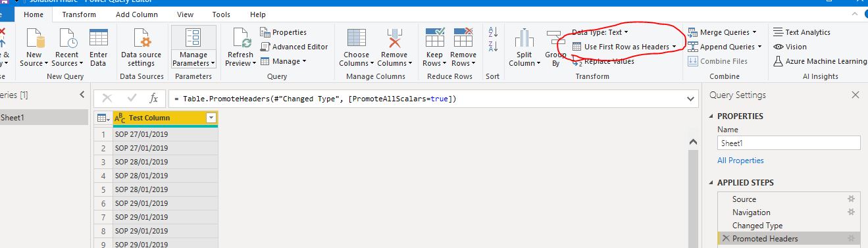Open the Tools tab

click(x=221, y=14)
